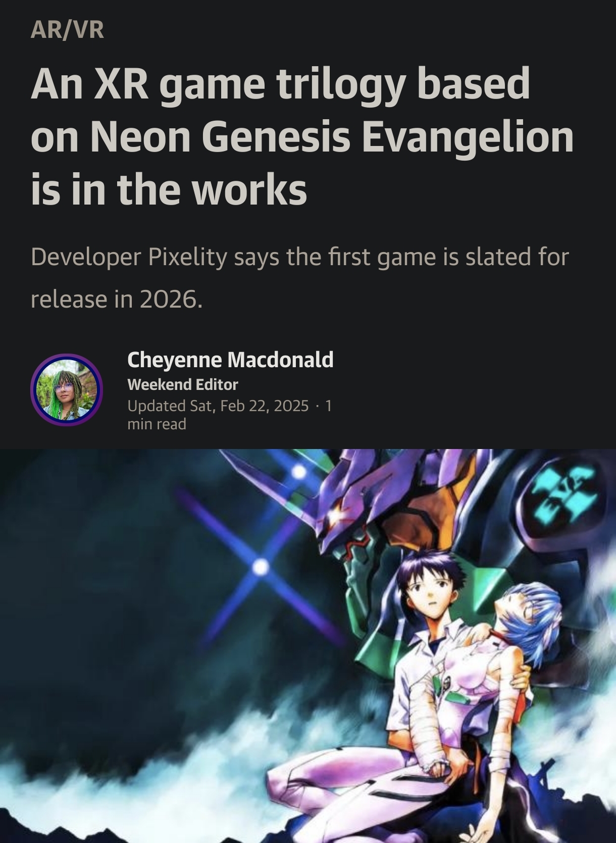Click the Updated Sat, Feb 22, 2025 date
Image resolution: width=616 pixels, height=843 pixels.
pyautogui.click(x=218, y=406)
